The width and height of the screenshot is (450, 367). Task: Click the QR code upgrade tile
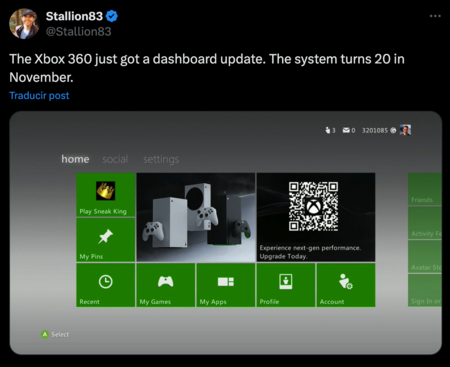pyautogui.click(x=316, y=217)
